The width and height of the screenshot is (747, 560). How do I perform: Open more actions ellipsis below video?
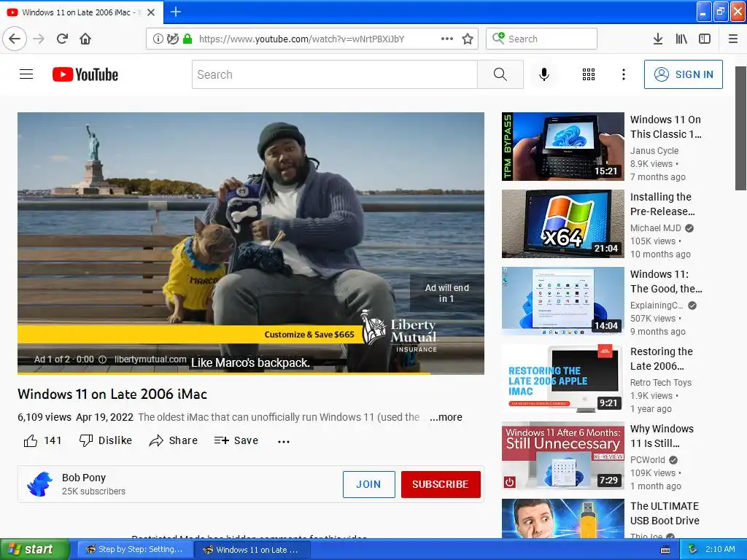pos(284,441)
